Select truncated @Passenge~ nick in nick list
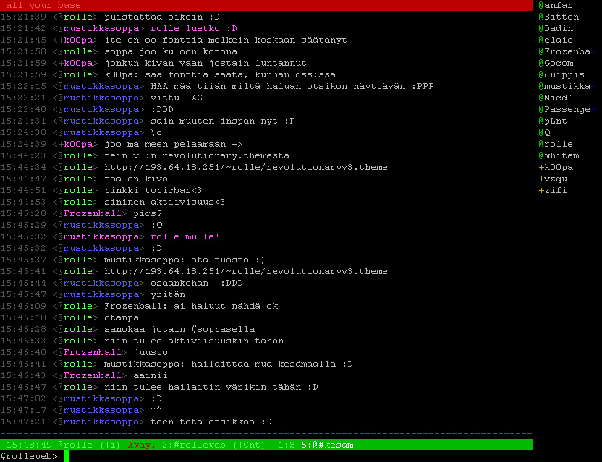 point(566,109)
